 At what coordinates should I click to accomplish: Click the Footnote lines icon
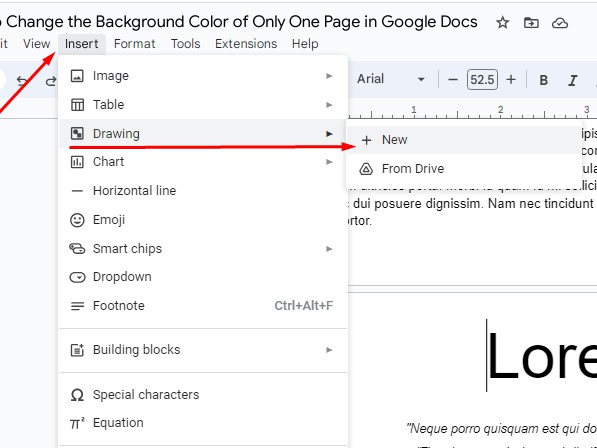coord(77,306)
